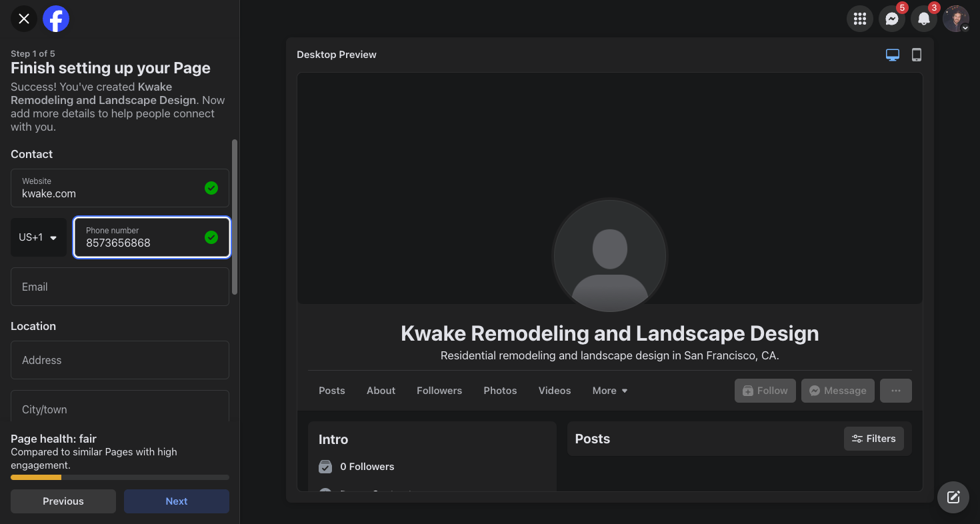Click the page description text under the title
This screenshot has height=524, width=980.
click(x=610, y=356)
